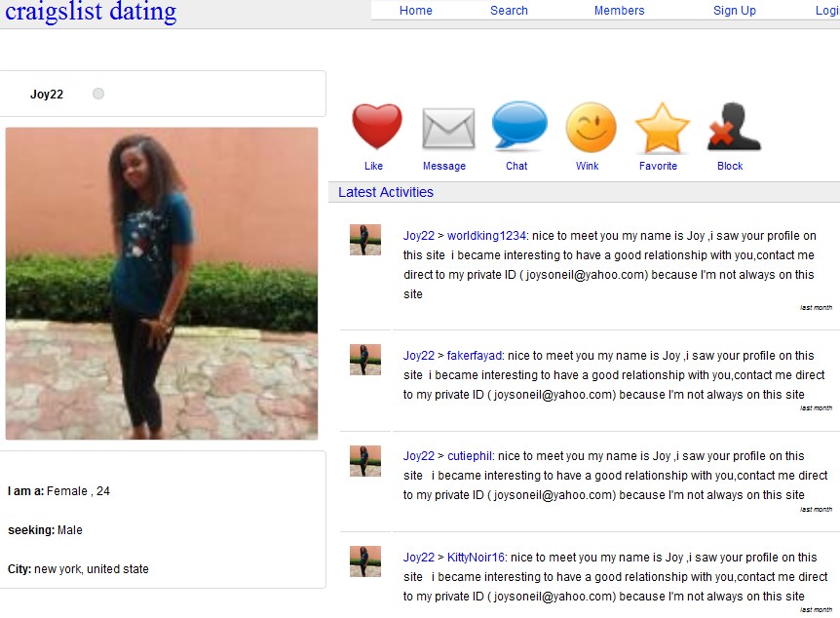Open the Search menu item
Screen dimensions: 840x618
coord(509,10)
